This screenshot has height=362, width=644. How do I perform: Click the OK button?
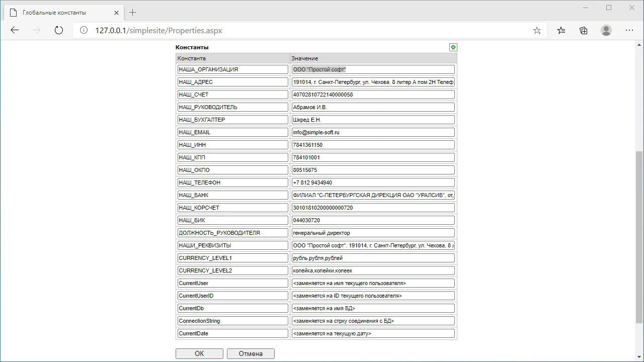tap(199, 353)
